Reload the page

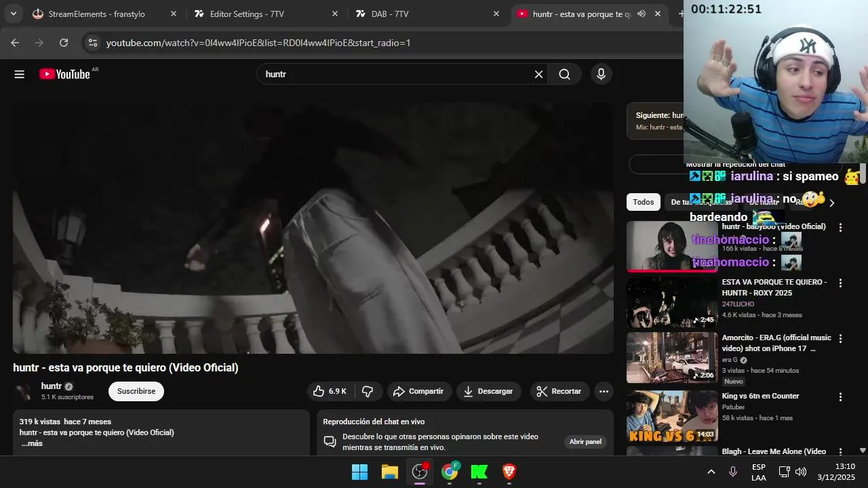(x=64, y=43)
